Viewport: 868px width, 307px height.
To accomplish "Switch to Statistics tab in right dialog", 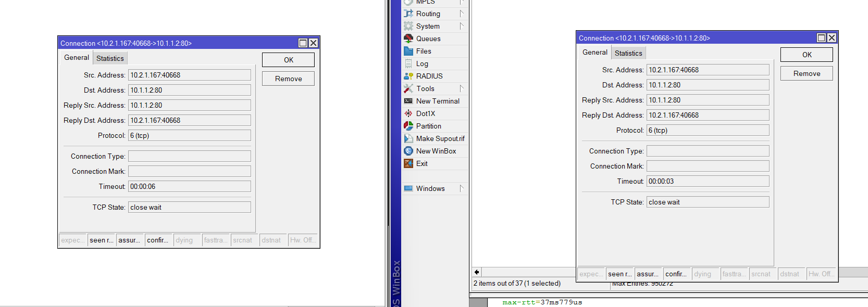I will click(x=628, y=53).
